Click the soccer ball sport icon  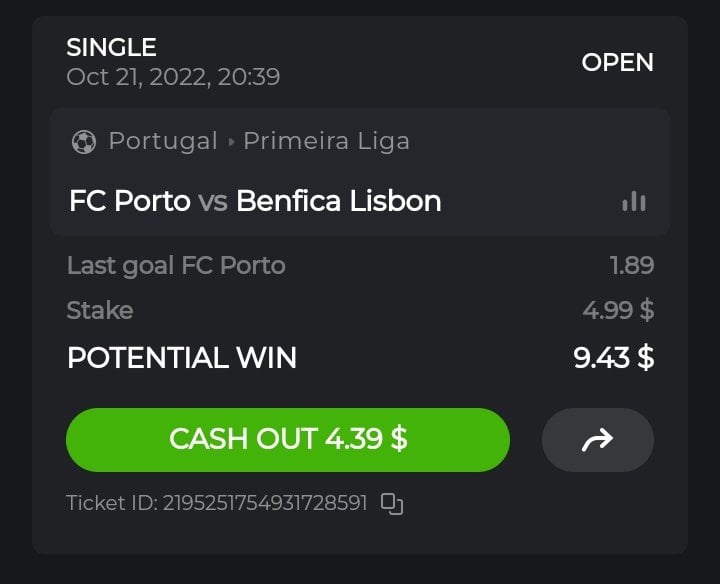(84, 142)
